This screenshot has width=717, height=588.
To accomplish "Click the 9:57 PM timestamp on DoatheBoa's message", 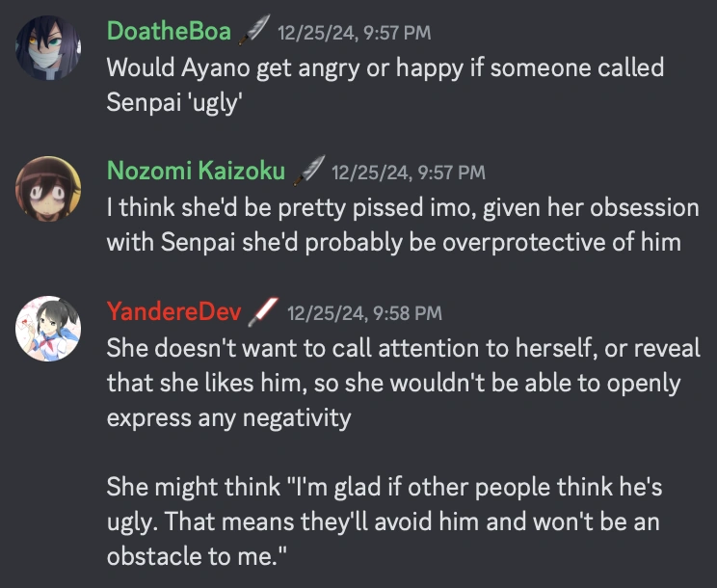I will coord(354,33).
